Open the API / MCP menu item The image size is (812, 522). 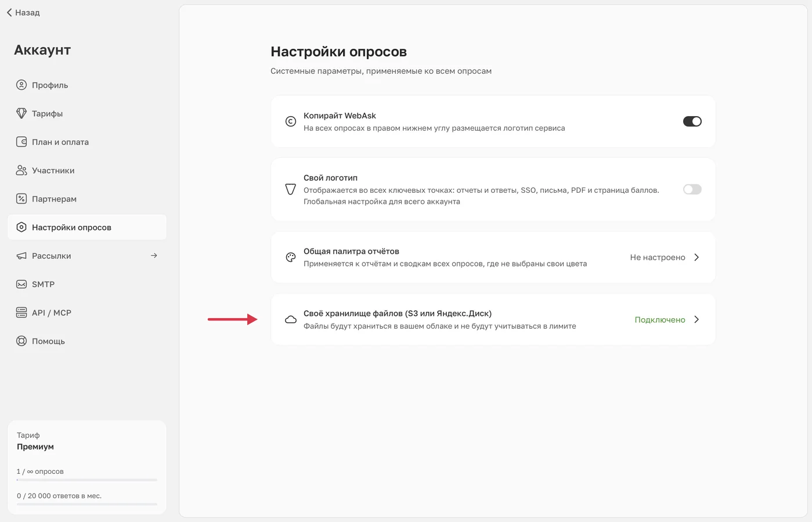click(x=87, y=312)
